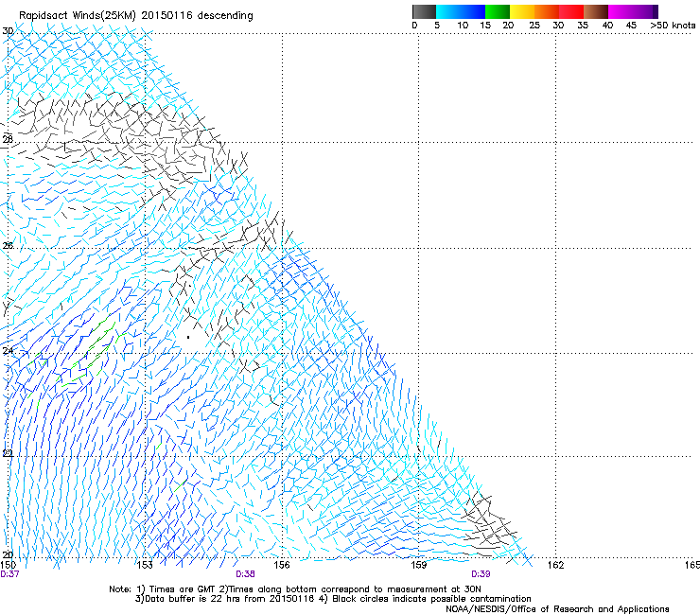Viewport: 700px width, 615px height.
Task: Click the purple time label D:39
Action: click(x=481, y=574)
